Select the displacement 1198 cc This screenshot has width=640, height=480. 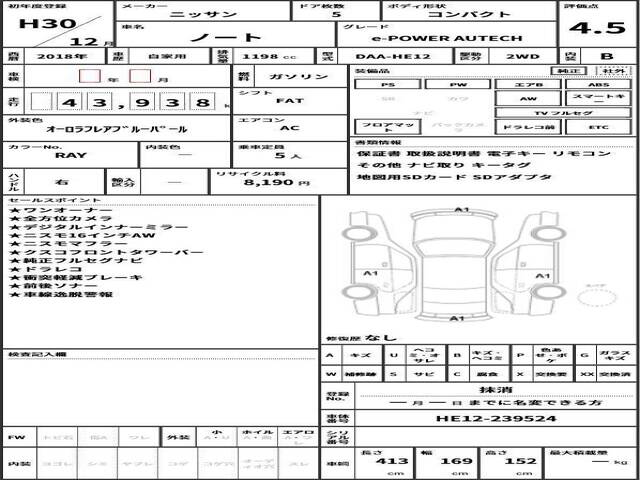click(x=269, y=57)
